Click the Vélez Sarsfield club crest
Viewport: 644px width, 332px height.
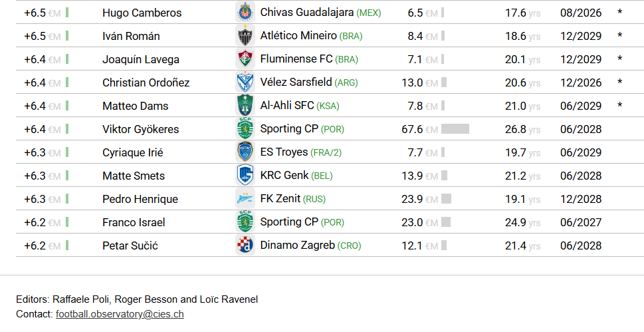coord(245,83)
